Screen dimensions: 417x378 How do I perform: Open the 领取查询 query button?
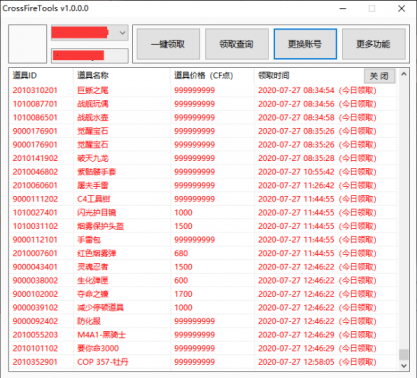(237, 44)
